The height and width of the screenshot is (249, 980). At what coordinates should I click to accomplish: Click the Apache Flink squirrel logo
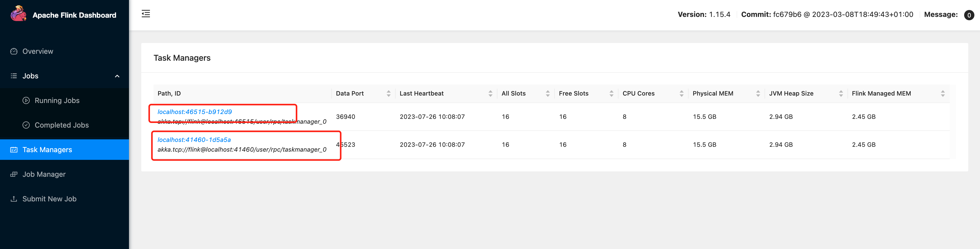click(x=18, y=14)
